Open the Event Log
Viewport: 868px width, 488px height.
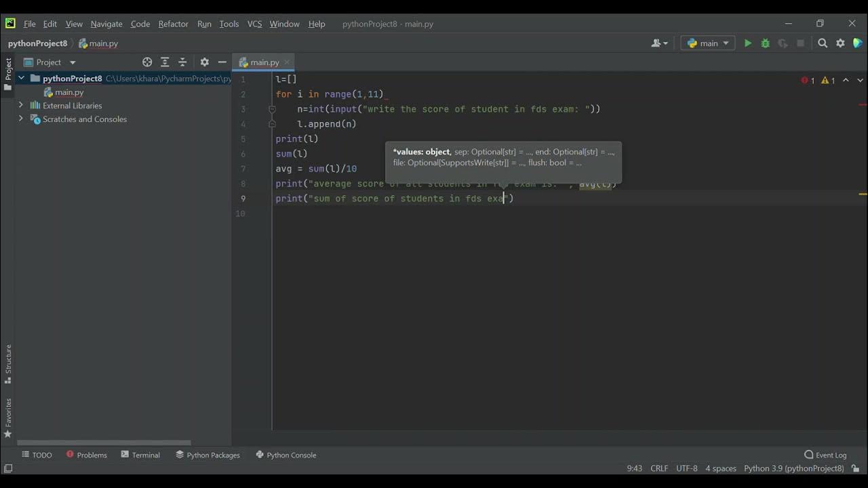[825, 455]
